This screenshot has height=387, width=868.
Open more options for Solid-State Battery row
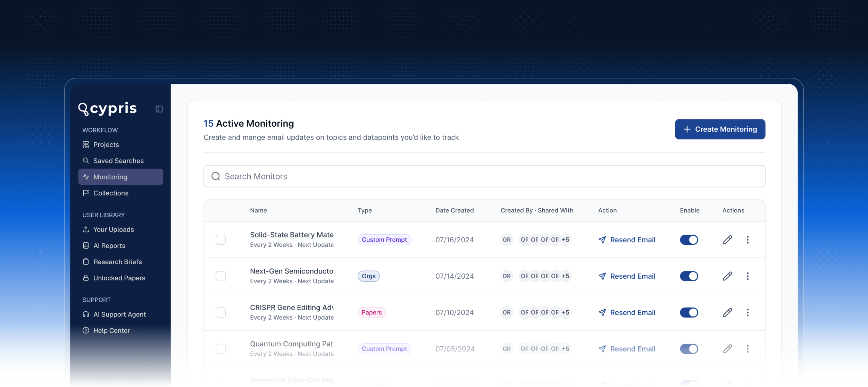(x=748, y=239)
